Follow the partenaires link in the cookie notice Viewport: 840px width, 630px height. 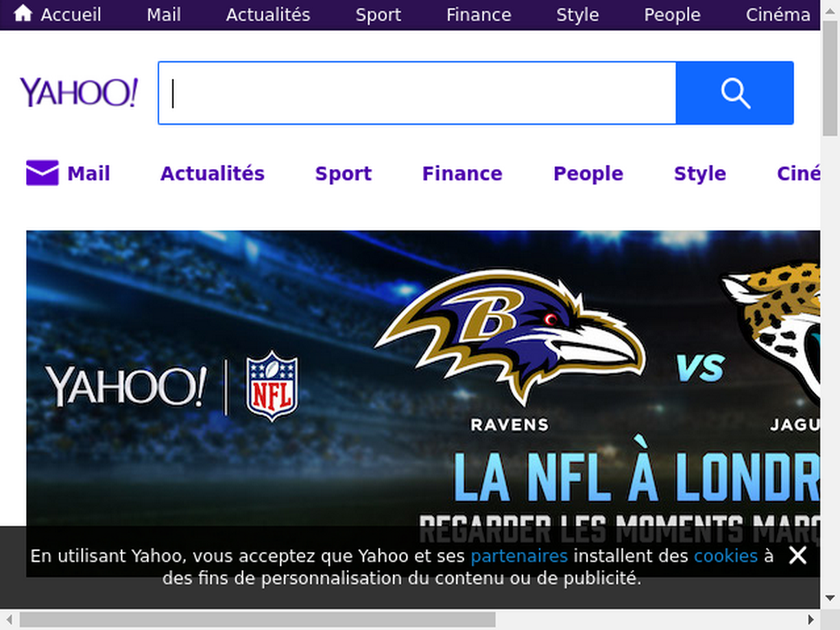519,556
